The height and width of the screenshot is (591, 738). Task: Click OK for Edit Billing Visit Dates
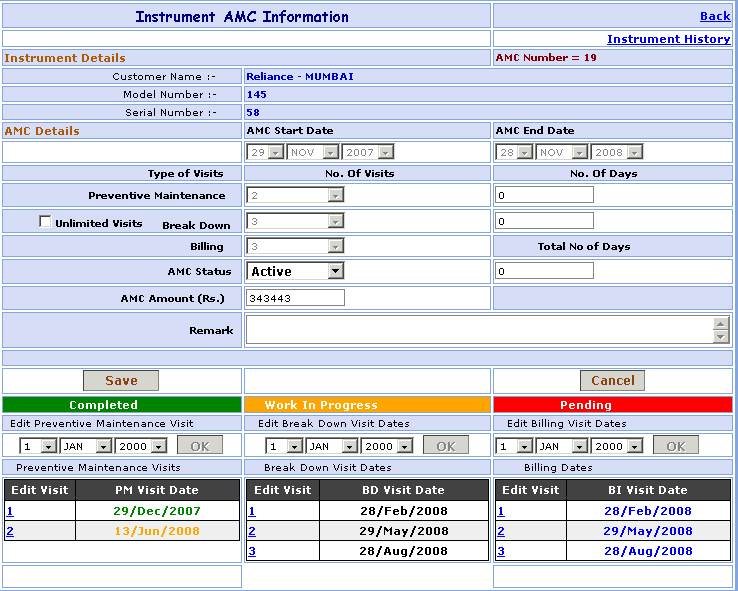tap(675, 446)
